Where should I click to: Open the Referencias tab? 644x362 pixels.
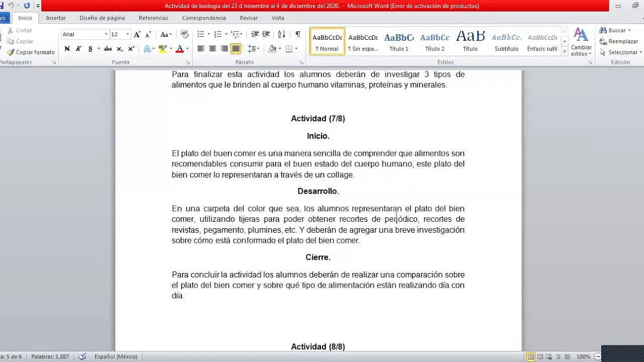[x=153, y=18]
